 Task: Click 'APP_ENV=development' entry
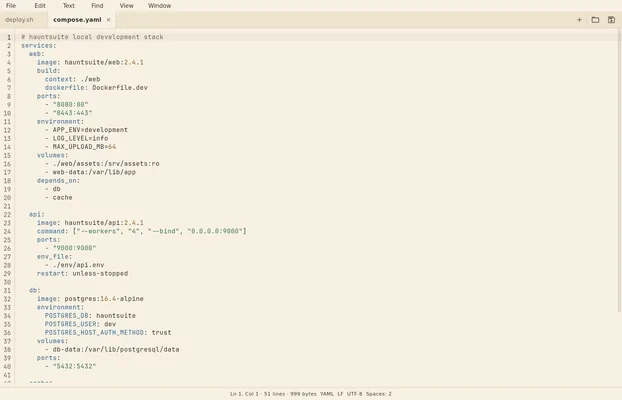point(90,130)
